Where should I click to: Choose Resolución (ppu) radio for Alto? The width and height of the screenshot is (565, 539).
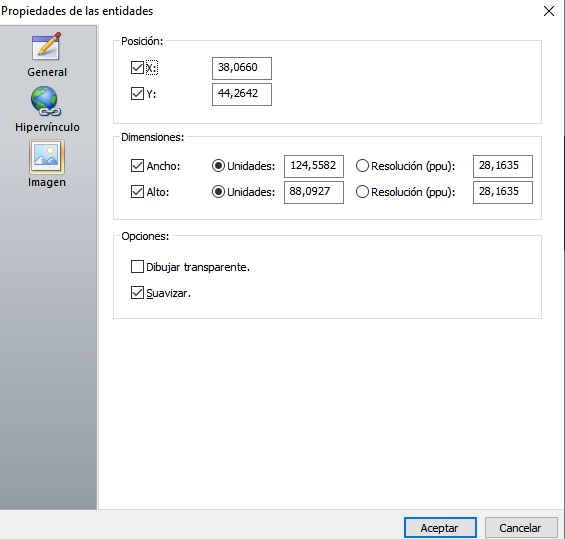click(362, 192)
